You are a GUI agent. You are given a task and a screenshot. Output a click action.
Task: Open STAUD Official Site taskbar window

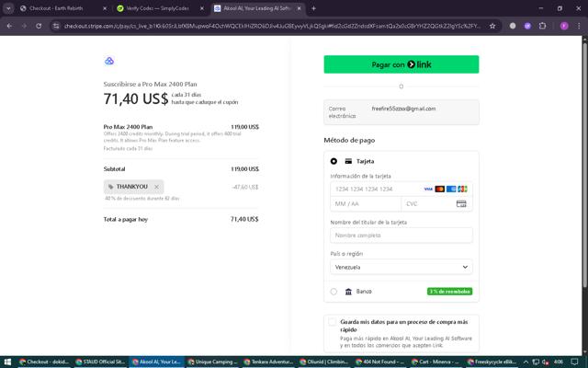[x=100, y=362]
